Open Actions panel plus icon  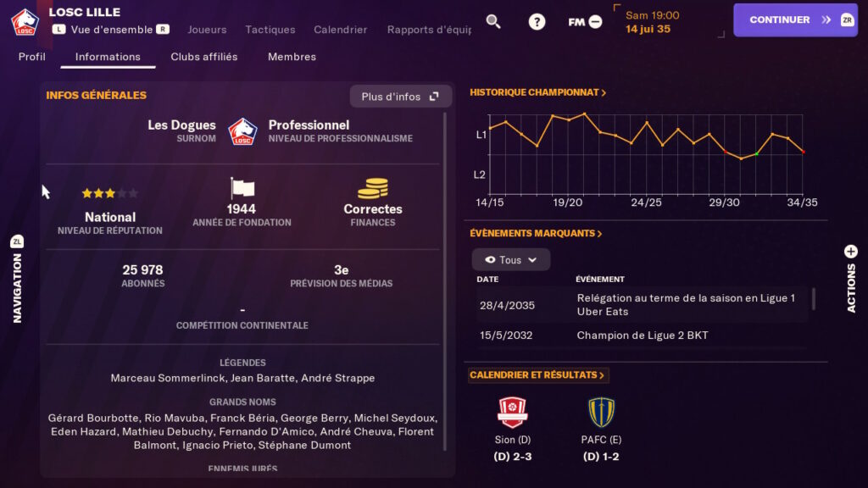click(851, 252)
